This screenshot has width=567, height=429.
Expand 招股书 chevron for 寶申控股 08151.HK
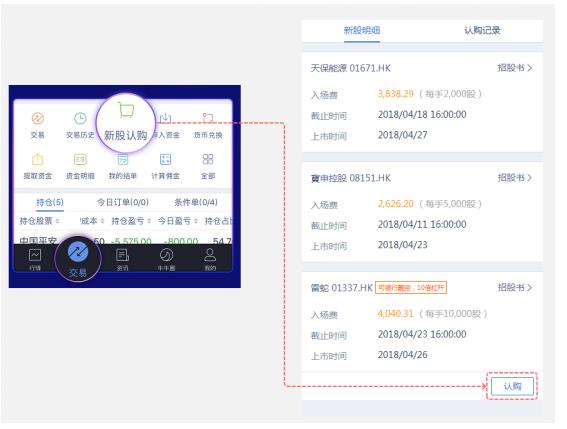coord(529,178)
